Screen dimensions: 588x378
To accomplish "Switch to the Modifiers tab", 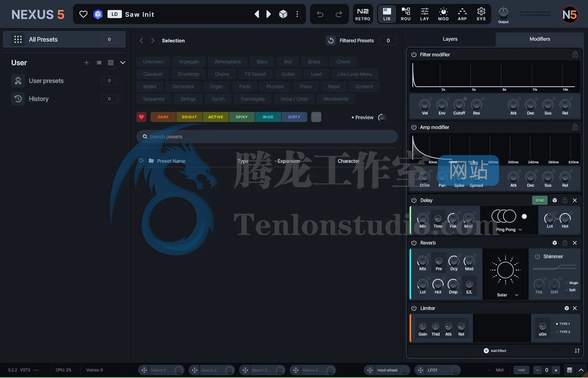I will point(539,39).
